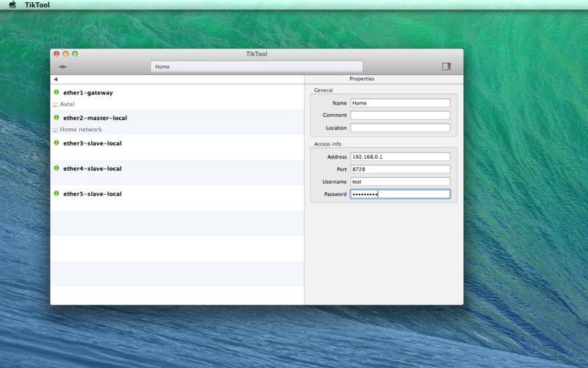
Task: Open the Apple menu
Action: (12, 4)
